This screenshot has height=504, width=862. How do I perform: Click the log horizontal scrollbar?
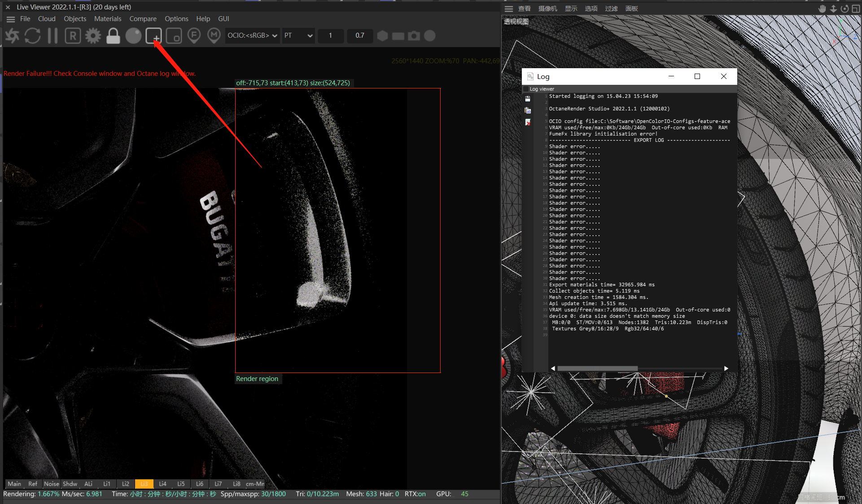[x=597, y=368]
